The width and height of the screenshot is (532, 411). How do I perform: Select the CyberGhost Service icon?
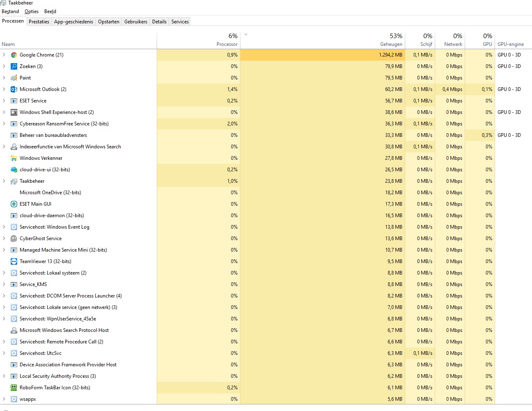[14, 238]
